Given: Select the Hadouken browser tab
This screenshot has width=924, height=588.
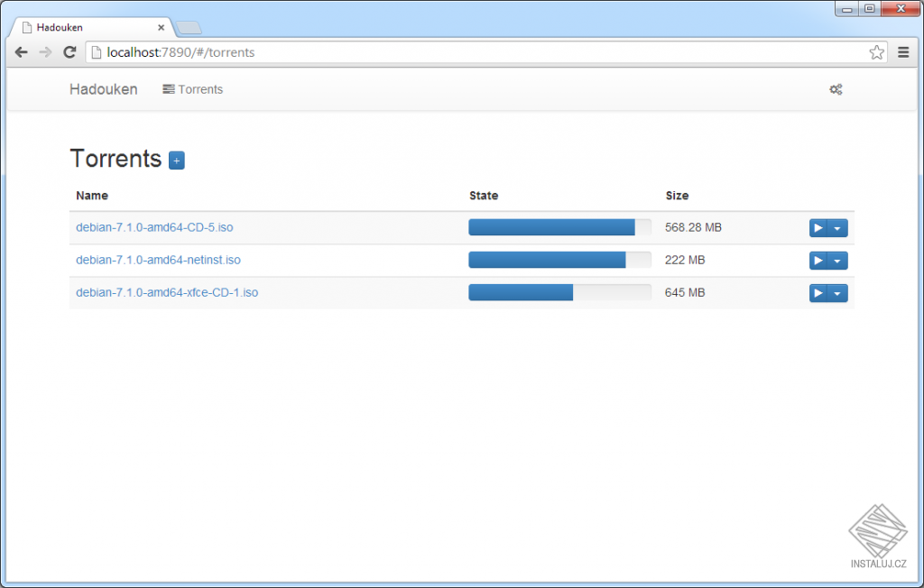Looking at the screenshot, I should click(x=93, y=28).
